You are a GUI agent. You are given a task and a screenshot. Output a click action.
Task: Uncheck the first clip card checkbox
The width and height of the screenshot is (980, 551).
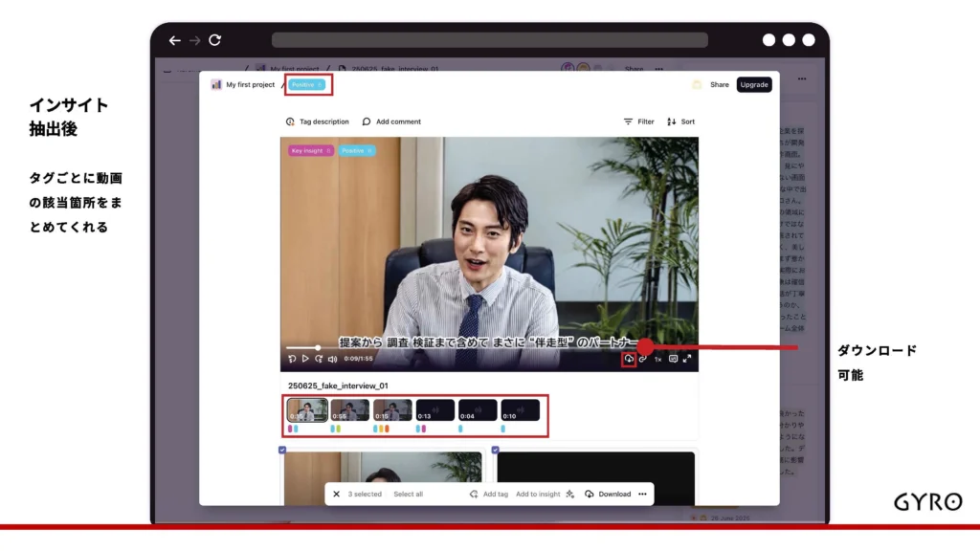click(x=282, y=450)
